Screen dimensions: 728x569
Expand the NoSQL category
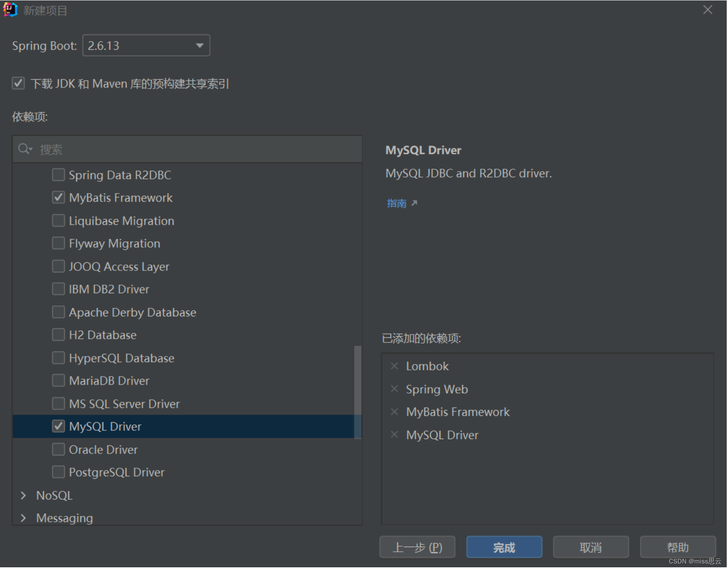(23, 495)
